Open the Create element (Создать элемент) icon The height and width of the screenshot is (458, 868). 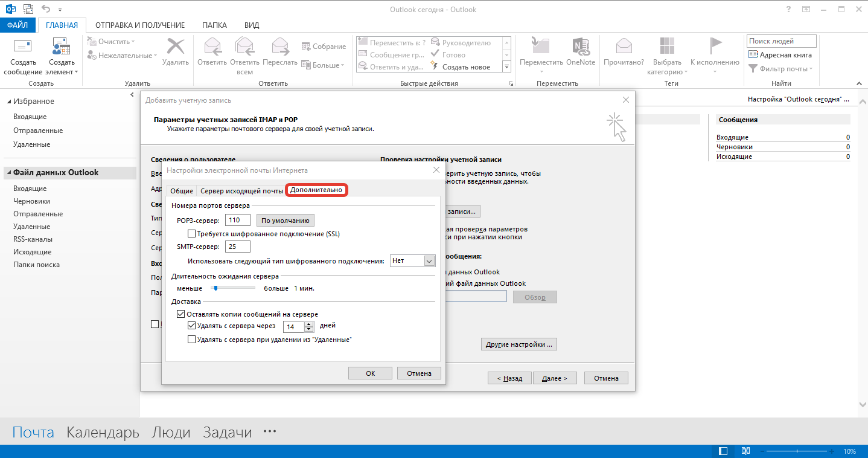pos(62,47)
